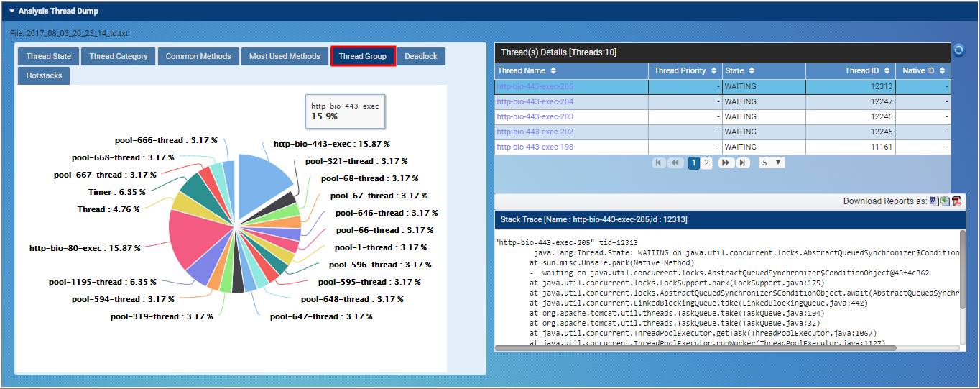Download report as Excel spreadsheet
This screenshot has height=389, width=980.
coord(945,201)
